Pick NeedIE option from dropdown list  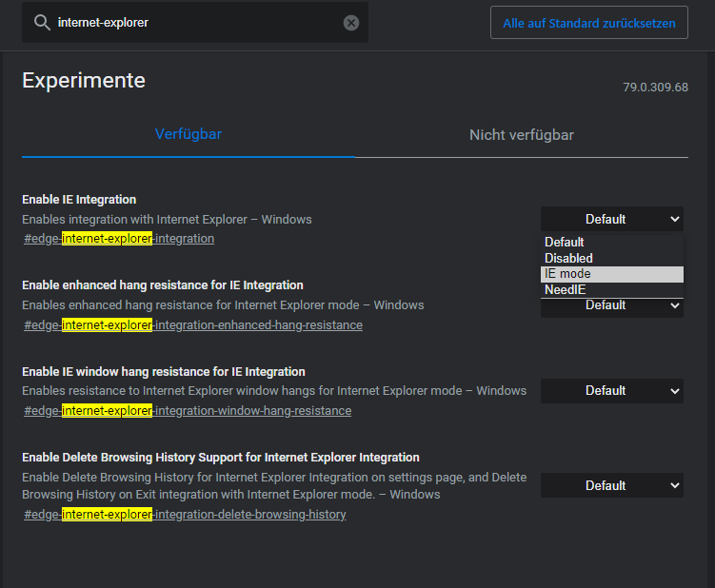[566, 289]
